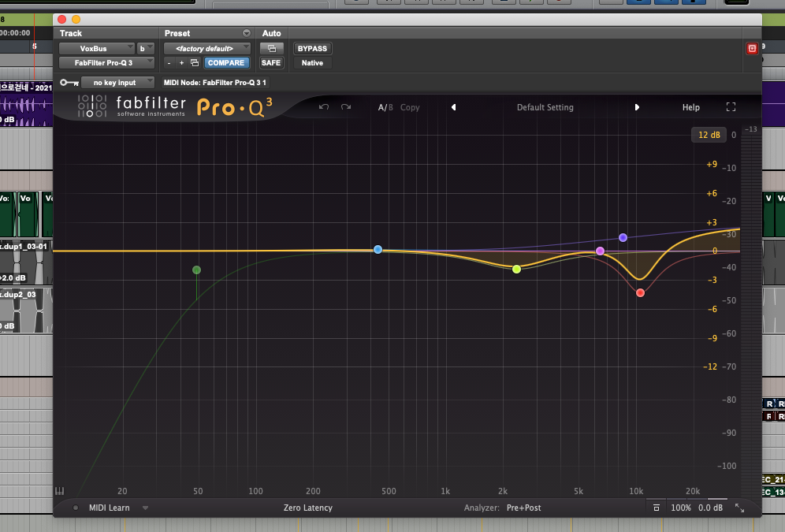Open plug-in automation enable icon

coord(271,49)
